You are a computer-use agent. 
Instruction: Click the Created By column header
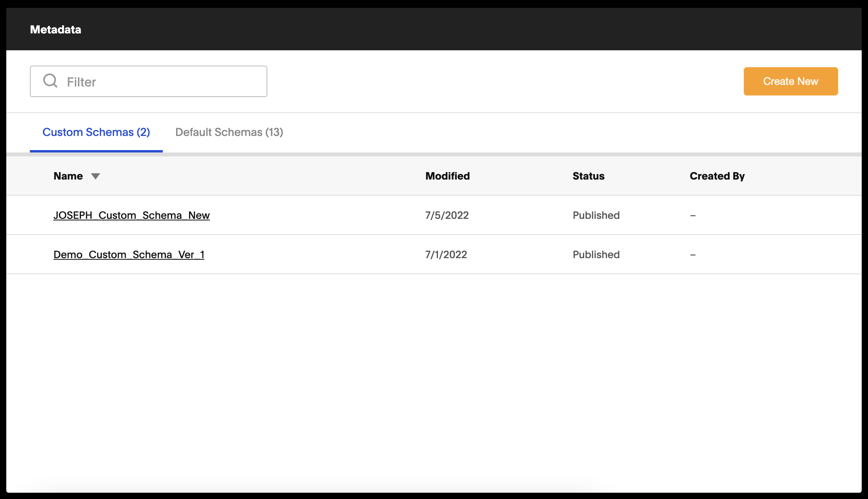[x=717, y=176]
